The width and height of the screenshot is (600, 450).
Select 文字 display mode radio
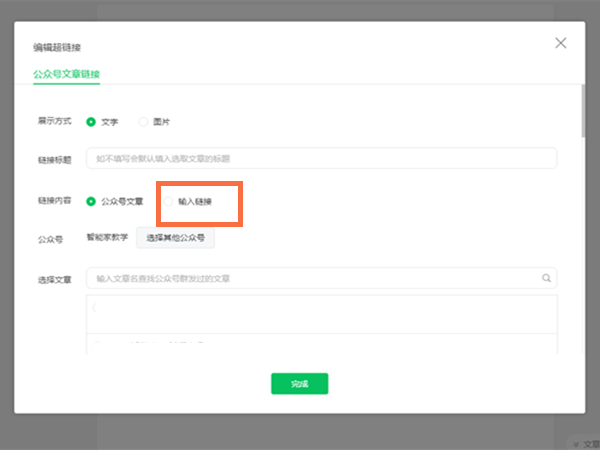(91, 122)
